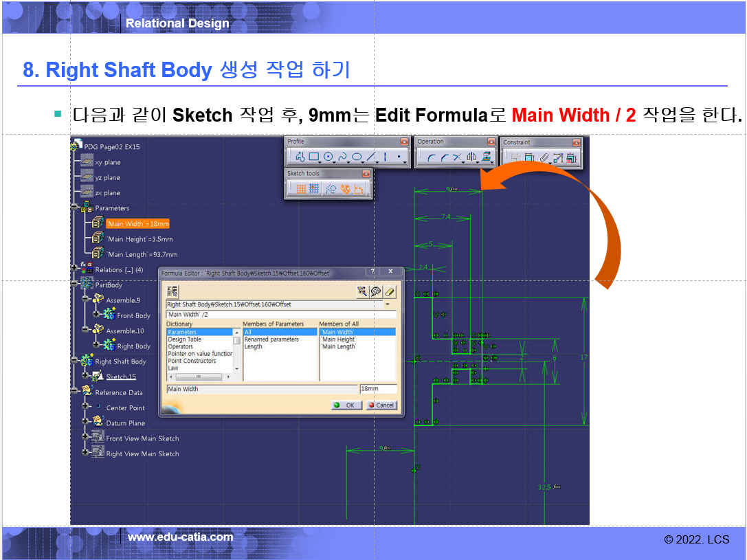Toggle Construction/Standard Element in Sketch tools
The width and height of the screenshot is (747, 560).
331,189
